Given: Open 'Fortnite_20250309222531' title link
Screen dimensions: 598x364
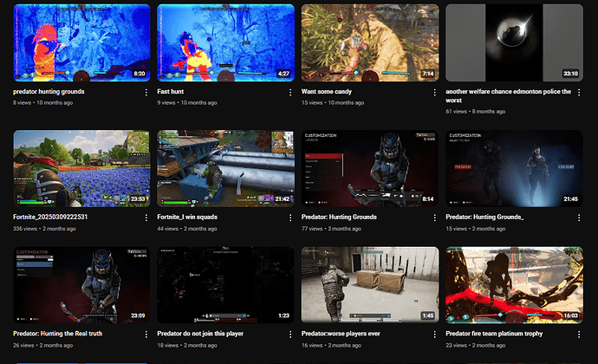Looking at the screenshot, I should (50, 217).
